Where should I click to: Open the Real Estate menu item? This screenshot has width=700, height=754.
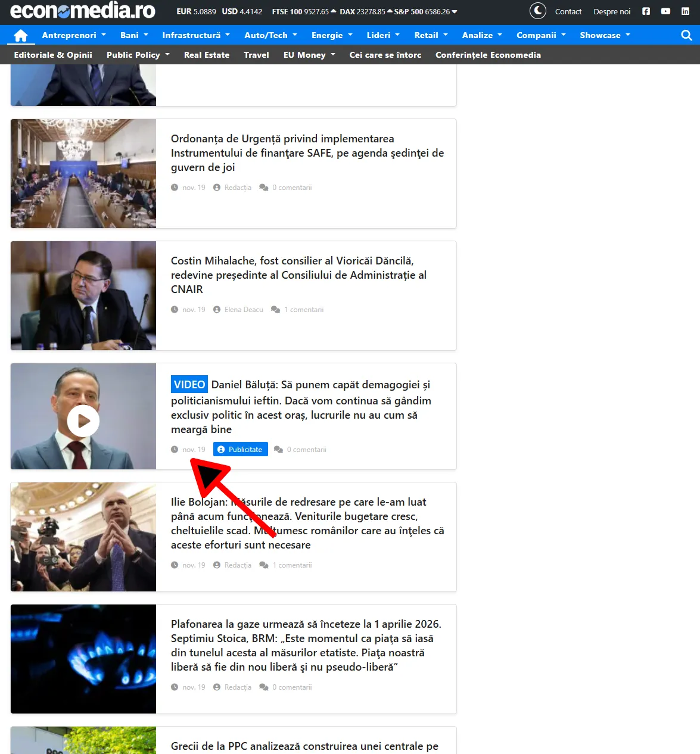(x=206, y=55)
